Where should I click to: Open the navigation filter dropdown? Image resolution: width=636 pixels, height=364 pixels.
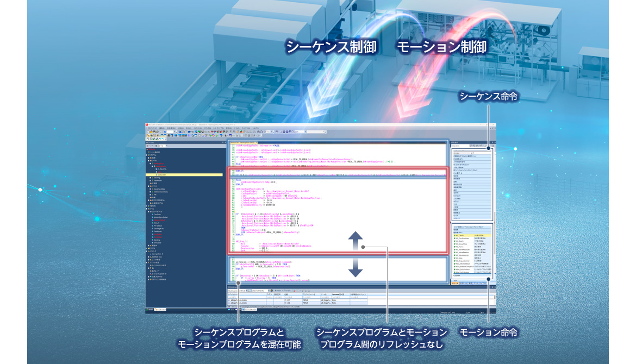(165, 146)
